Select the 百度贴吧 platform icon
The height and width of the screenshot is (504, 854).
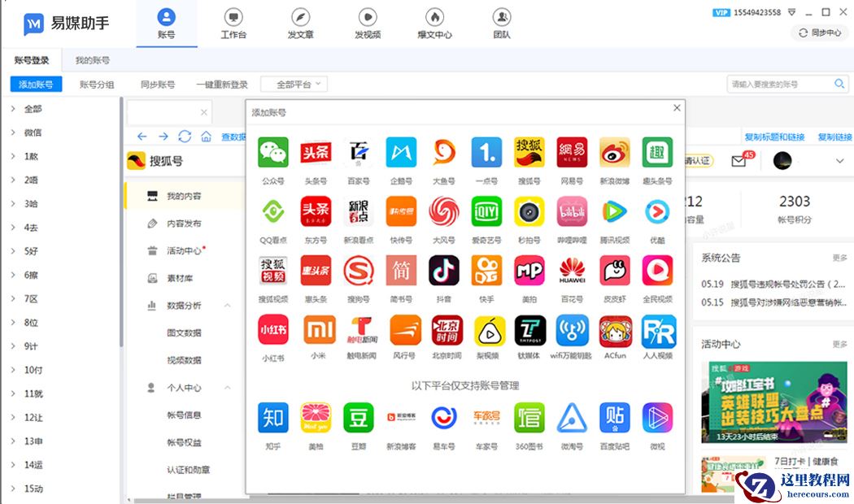pyautogui.click(x=615, y=418)
